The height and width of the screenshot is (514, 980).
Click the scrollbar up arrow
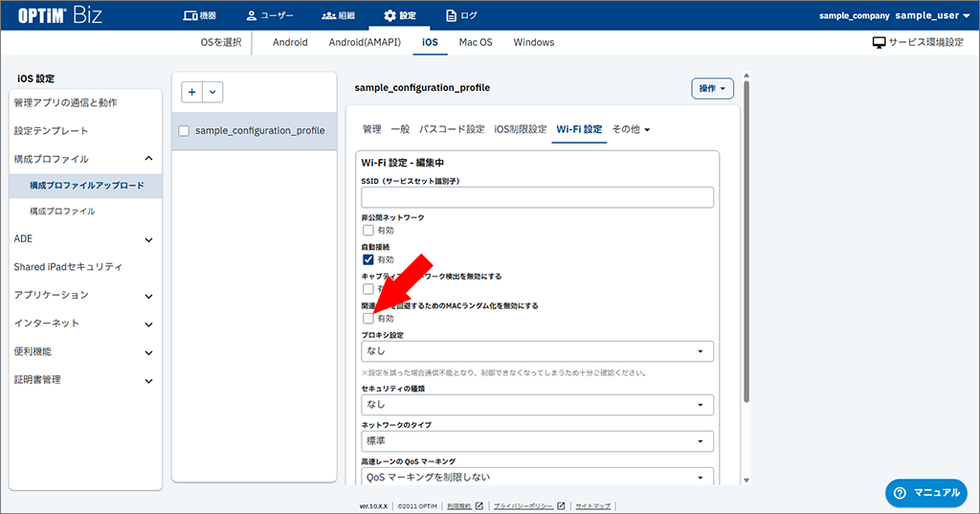coord(746,76)
